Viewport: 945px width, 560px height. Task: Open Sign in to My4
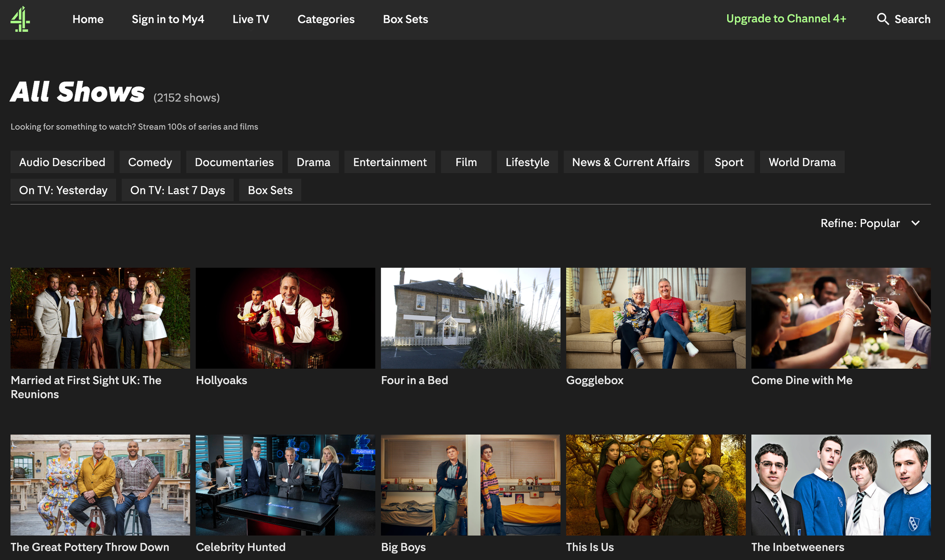[x=168, y=19]
